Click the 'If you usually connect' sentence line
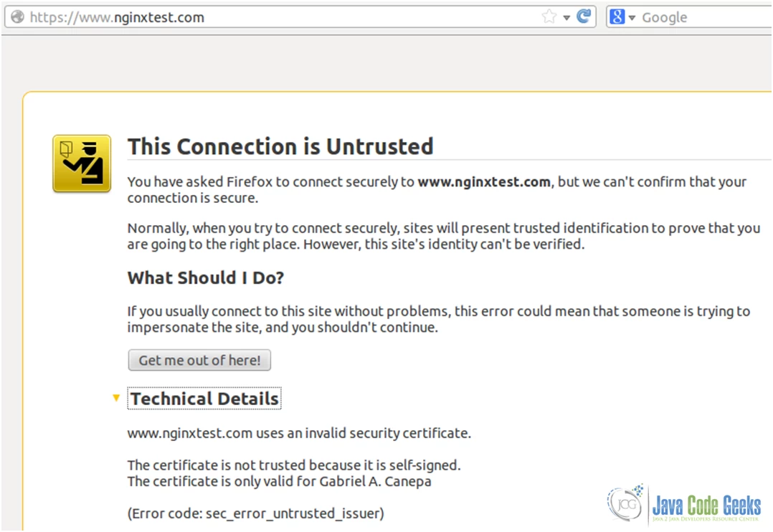 (x=439, y=312)
